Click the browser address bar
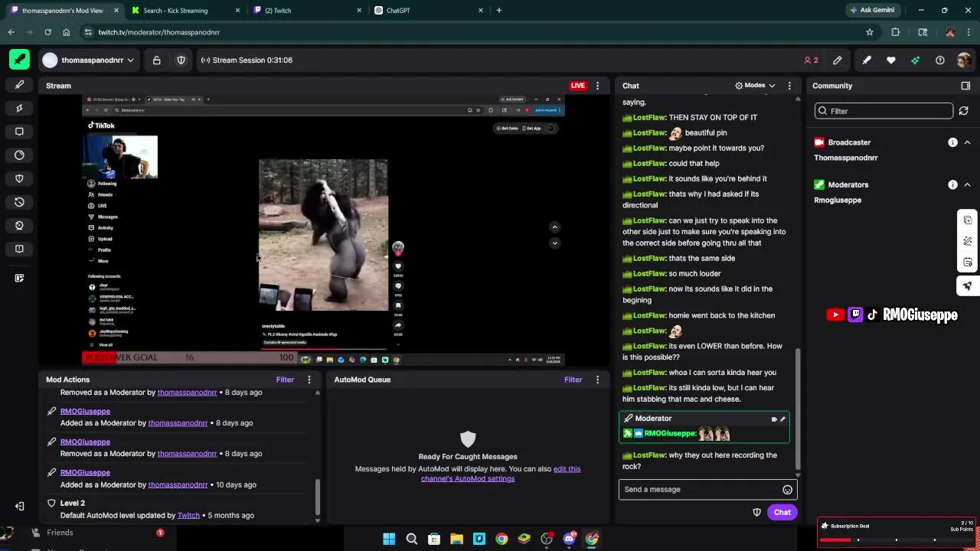The width and height of the screenshot is (980, 551). point(475,32)
